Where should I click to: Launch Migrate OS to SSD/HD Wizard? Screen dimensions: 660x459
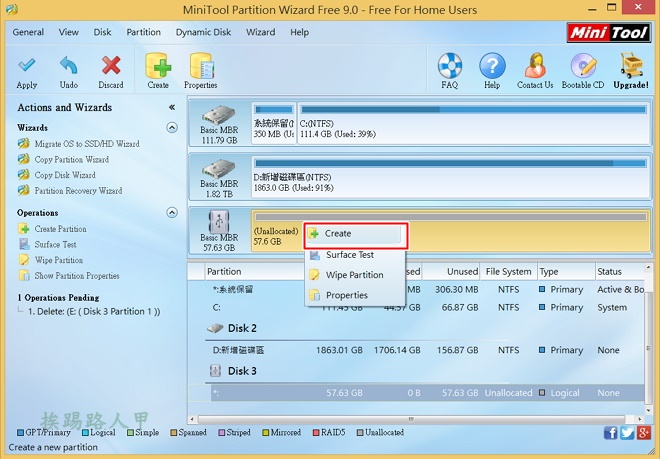click(x=87, y=144)
